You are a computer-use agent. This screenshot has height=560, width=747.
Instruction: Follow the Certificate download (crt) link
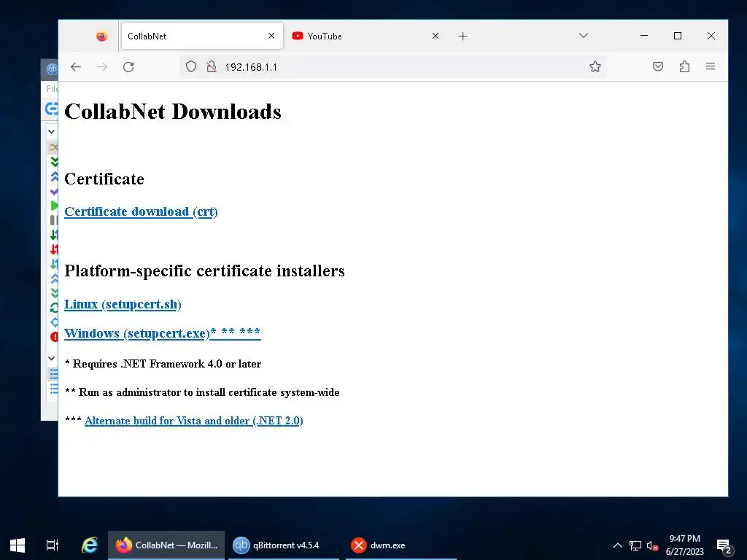(x=141, y=212)
